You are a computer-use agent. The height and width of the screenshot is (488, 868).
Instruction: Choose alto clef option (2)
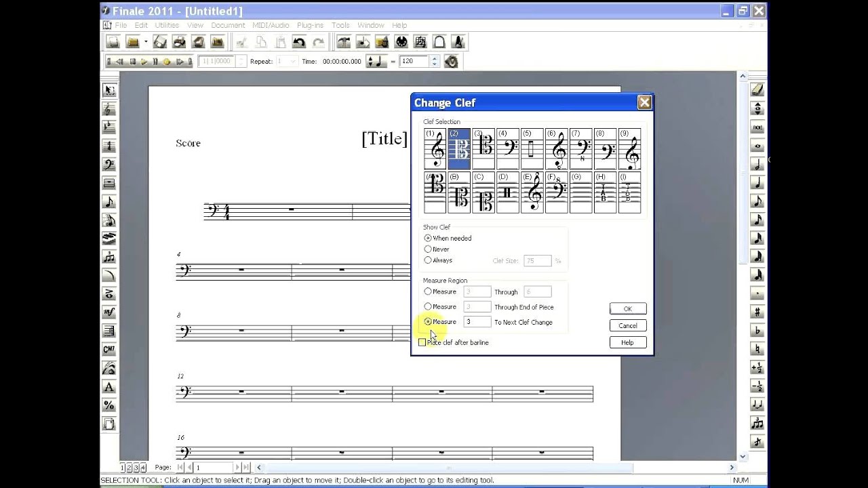459,148
